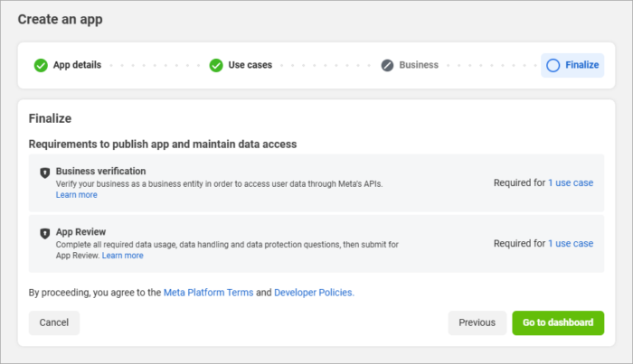This screenshot has height=364, width=633.
Task: Click the 'Verify your business as a business entity' description
Action: coord(219,184)
